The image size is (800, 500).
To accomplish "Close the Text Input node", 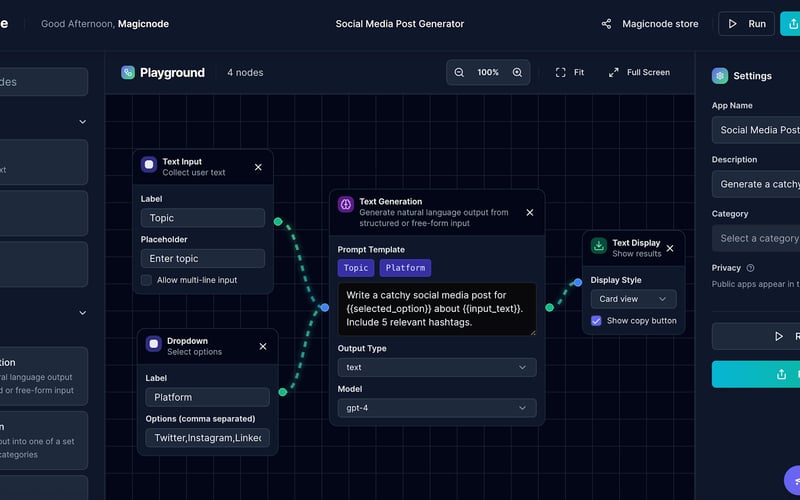I will [258, 167].
